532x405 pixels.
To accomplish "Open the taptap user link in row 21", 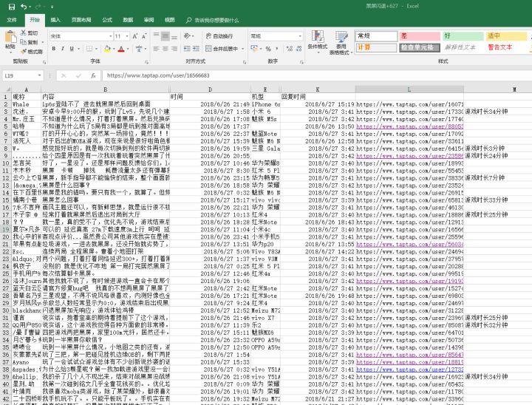I will pos(409,244).
